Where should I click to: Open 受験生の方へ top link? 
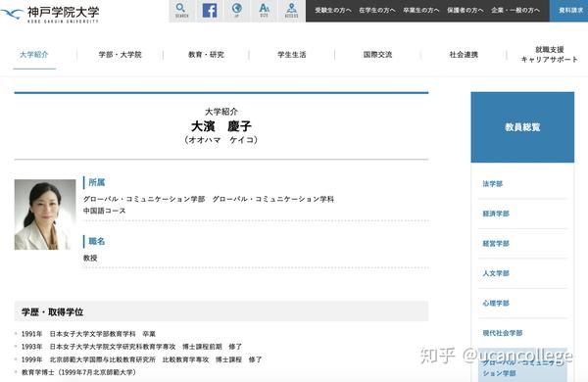tap(332, 11)
